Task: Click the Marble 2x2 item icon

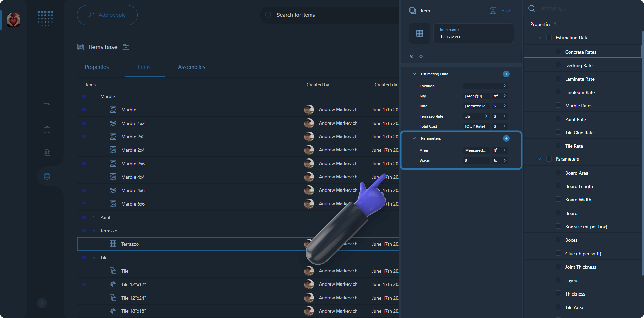Action: (113, 136)
